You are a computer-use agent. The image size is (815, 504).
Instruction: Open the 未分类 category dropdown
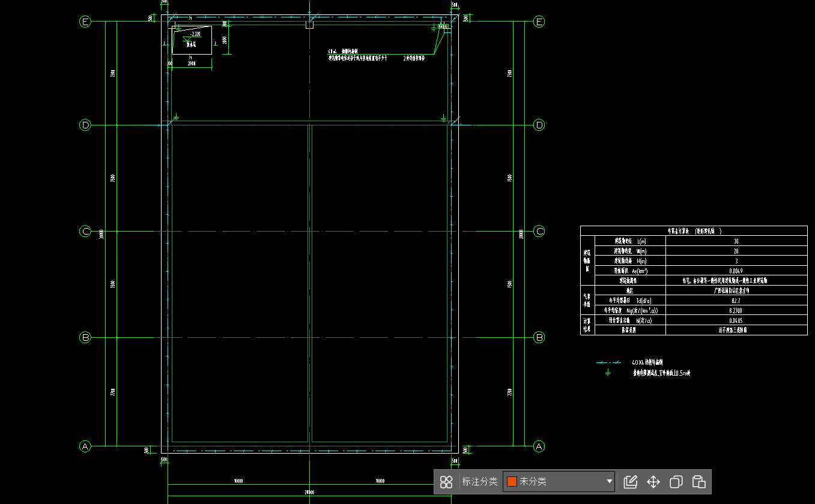click(559, 481)
